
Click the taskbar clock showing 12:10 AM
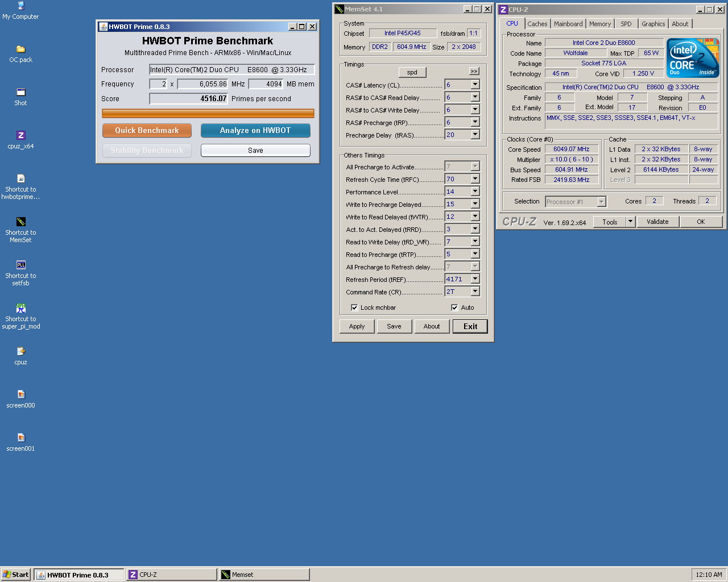[709, 575]
